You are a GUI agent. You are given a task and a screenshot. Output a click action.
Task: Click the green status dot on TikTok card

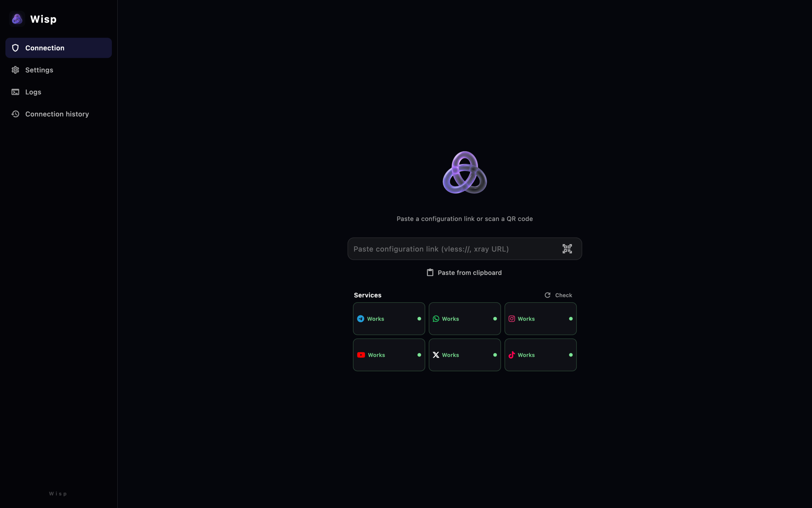coord(571,355)
